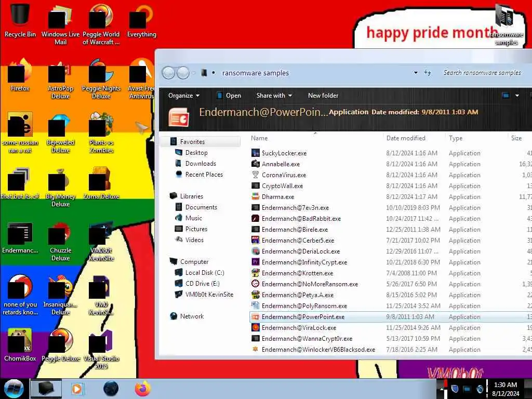This screenshot has width=532, height=399.
Task: Select the Dharma.exe file icon
Action: click(255, 196)
